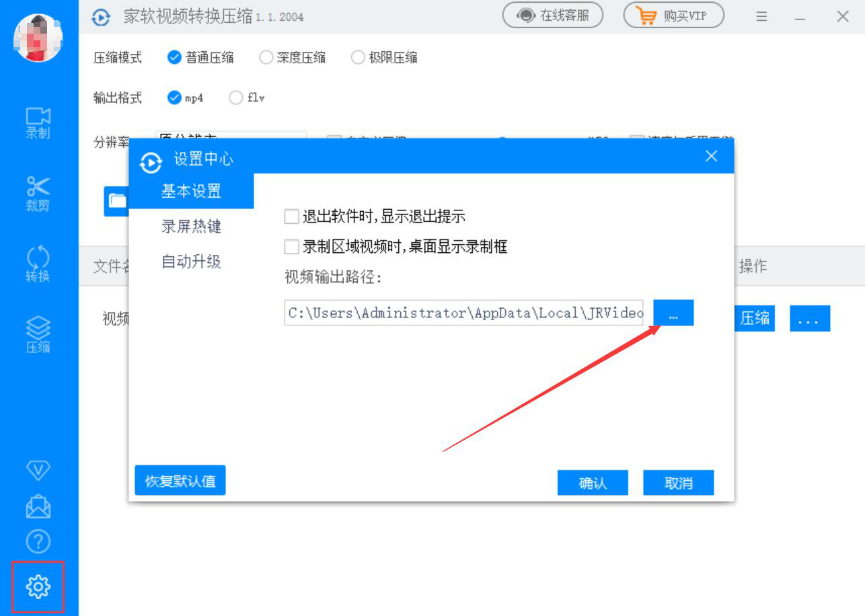Screen dimensions: 865x616
Task: Click the video output path field
Action: pyautogui.click(x=464, y=313)
